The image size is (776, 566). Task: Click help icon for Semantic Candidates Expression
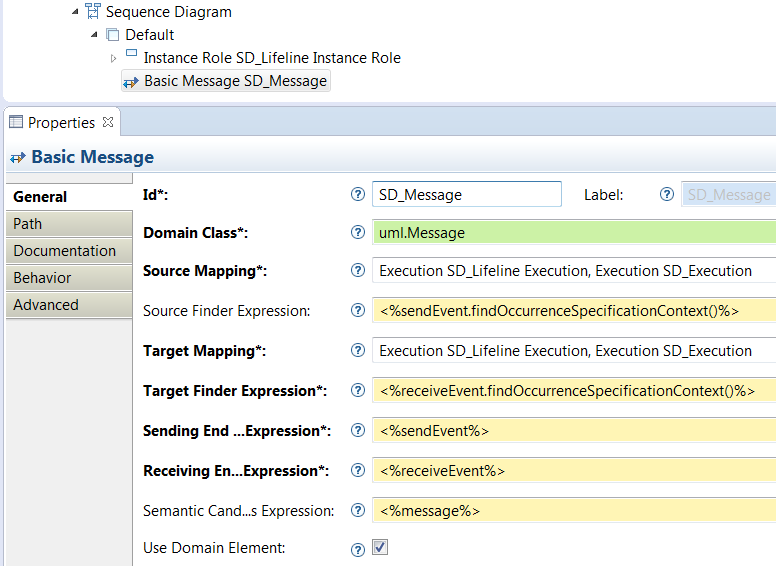click(x=358, y=511)
